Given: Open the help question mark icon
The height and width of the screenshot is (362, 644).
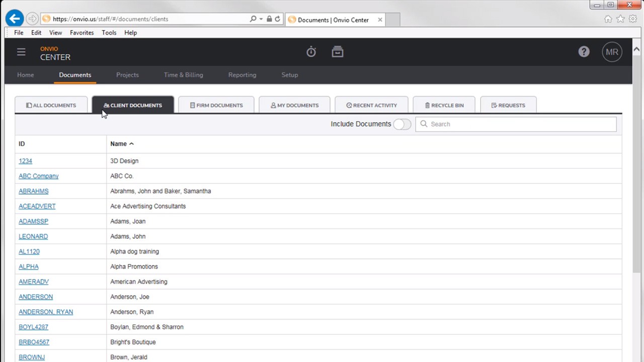Looking at the screenshot, I should [x=584, y=52].
